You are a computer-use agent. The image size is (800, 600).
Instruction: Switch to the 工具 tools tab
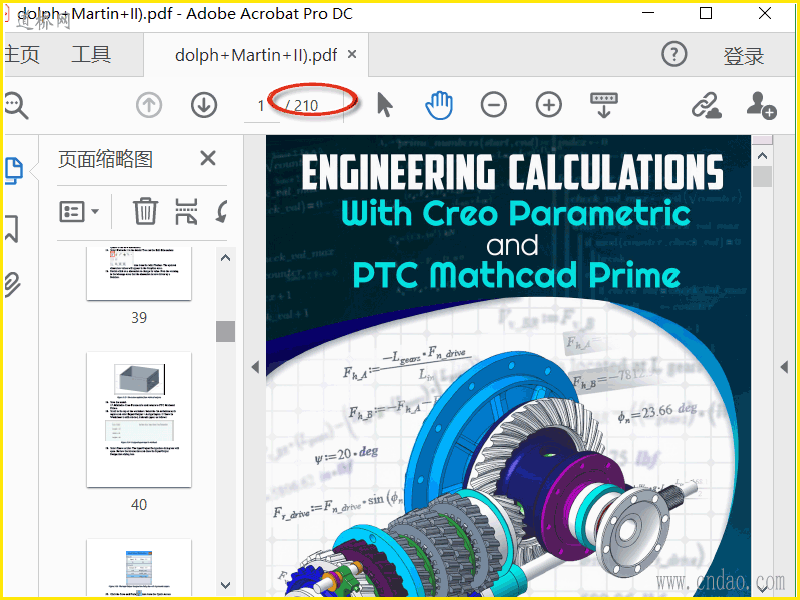[91, 54]
